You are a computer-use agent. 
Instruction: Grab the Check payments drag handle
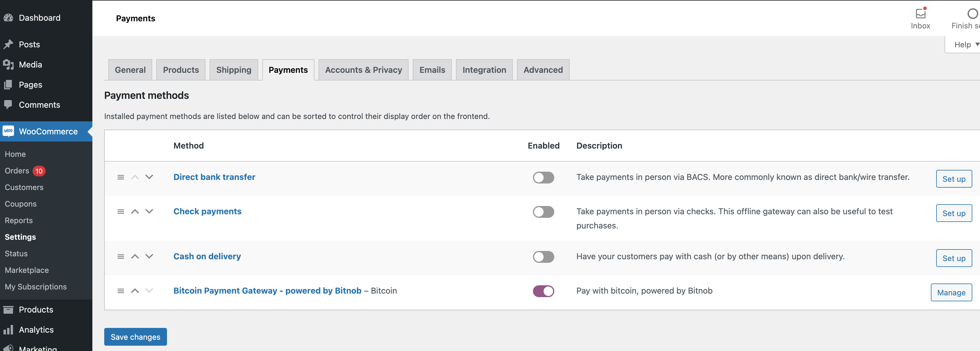coord(121,211)
